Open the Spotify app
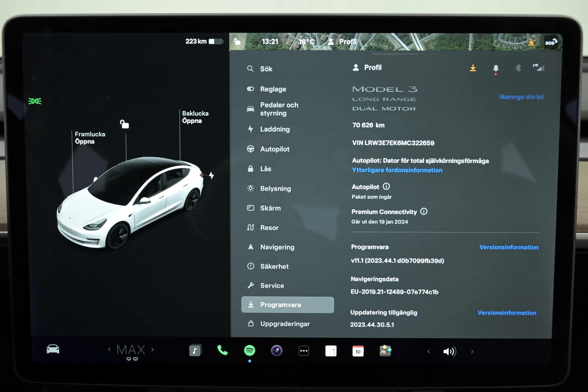 (249, 351)
